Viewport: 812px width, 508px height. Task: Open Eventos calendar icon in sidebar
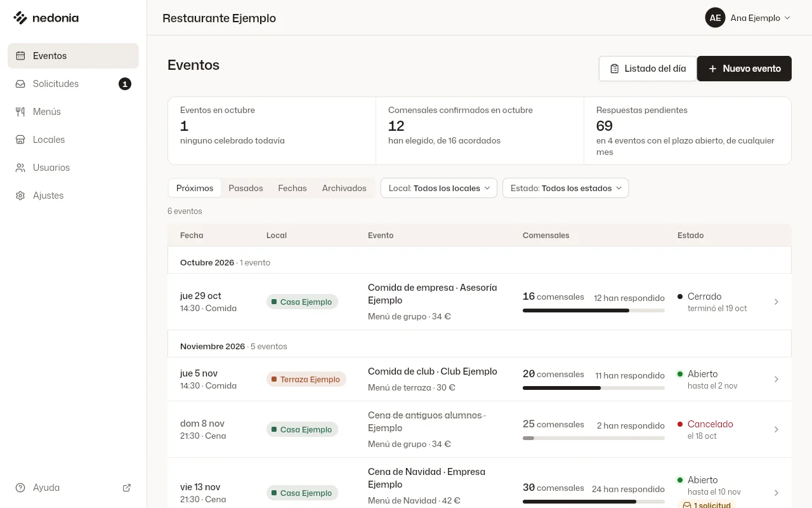point(20,56)
